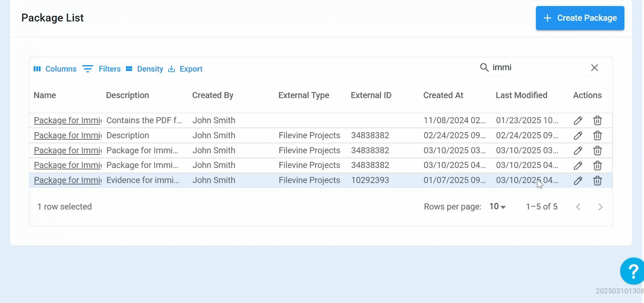The height and width of the screenshot is (303, 644).
Task: Open package link created 02/24/2025
Action: [68, 135]
